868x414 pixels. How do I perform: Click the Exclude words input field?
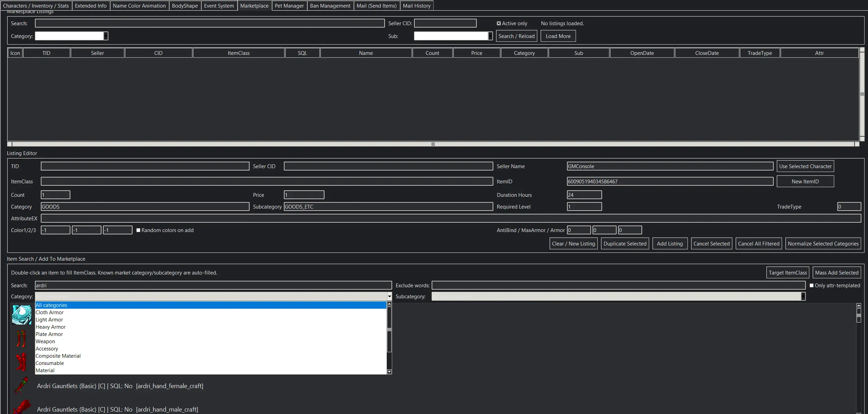(x=619, y=286)
